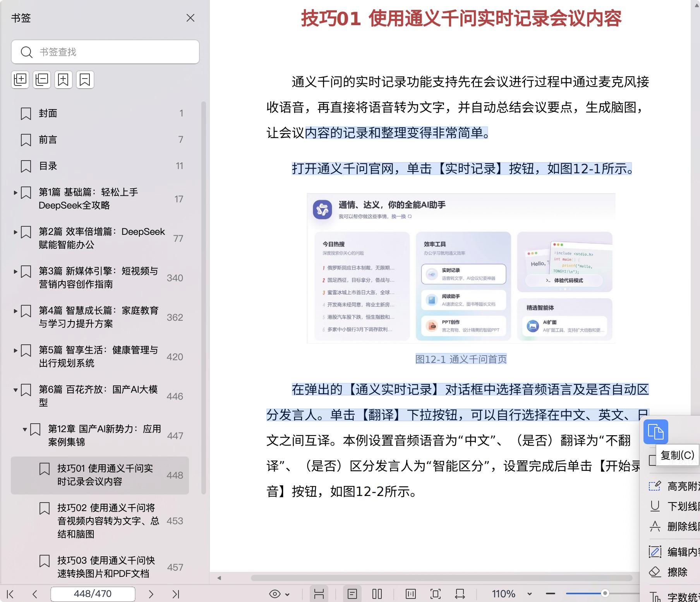The width and height of the screenshot is (700, 602).
Task: Open the 110% zoom level dropdown
Action: tap(530, 594)
